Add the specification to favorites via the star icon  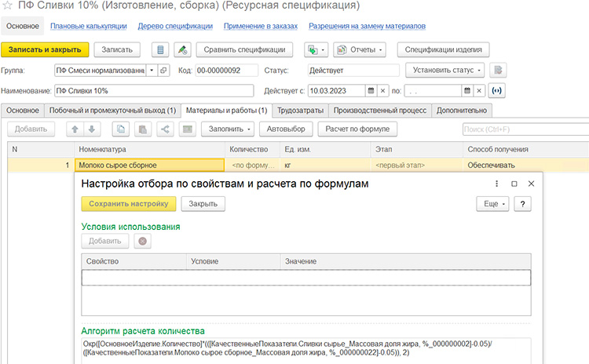(8, 5)
